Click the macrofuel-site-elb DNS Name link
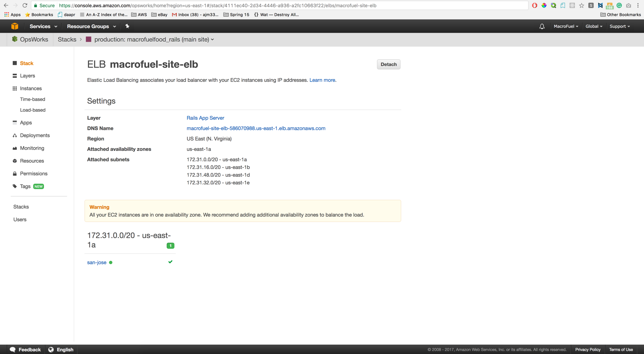This screenshot has height=354, width=644. [x=256, y=128]
